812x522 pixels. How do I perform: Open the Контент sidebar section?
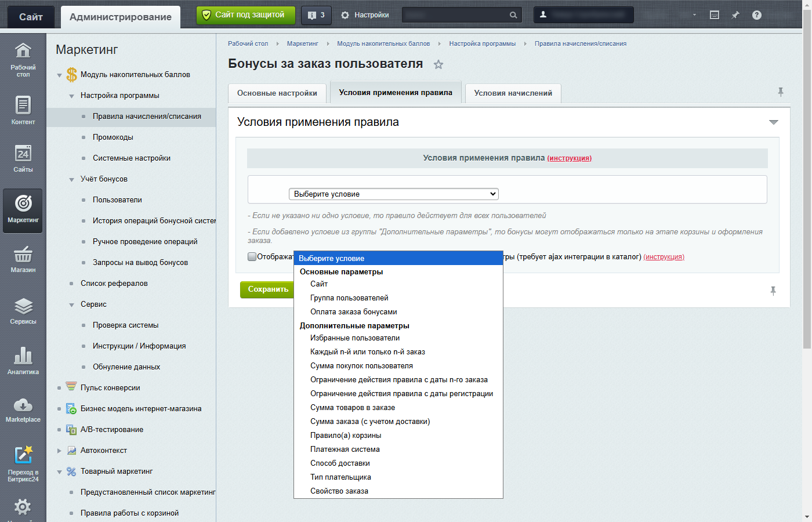tap(23, 110)
